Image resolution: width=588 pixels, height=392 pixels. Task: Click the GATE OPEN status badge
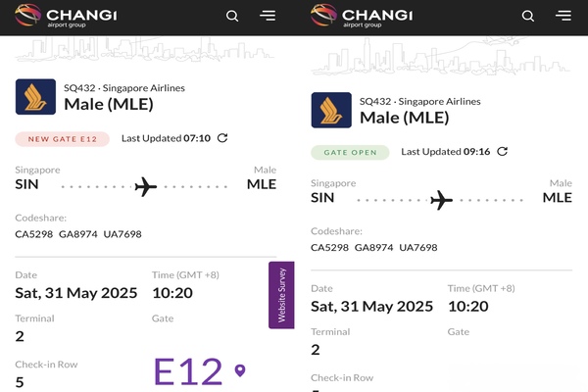pyautogui.click(x=350, y=152)
